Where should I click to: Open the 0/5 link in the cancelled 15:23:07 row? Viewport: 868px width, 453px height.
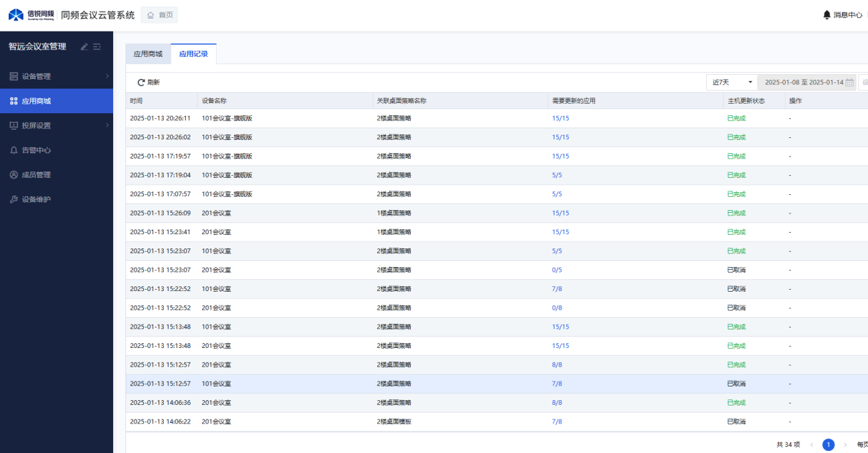(557, 270)
